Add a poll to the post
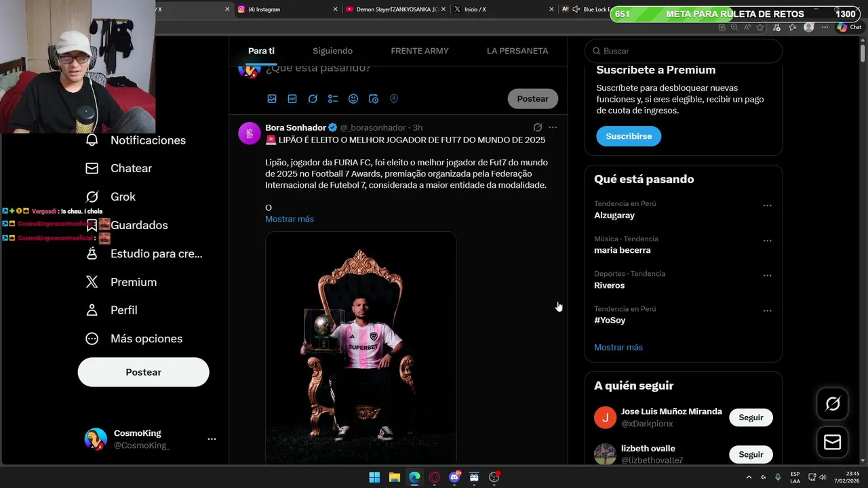This screenshot has height=488, width=868. [x=333, y=99]
